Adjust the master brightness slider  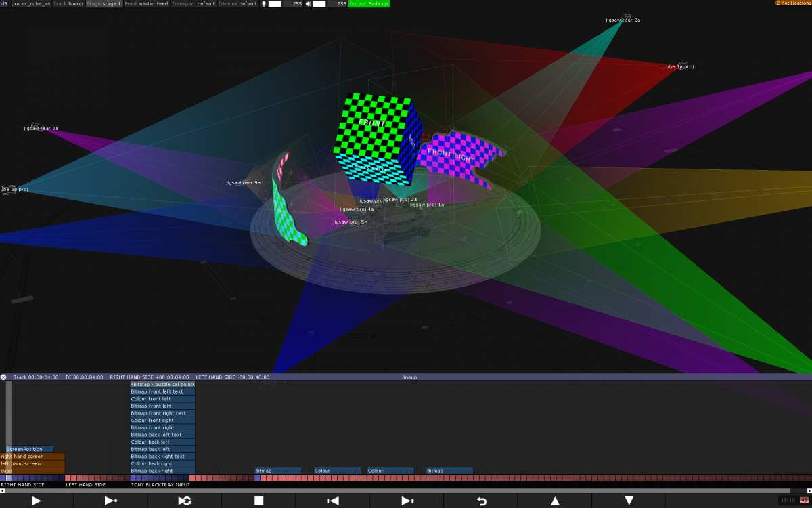(275, 3)
